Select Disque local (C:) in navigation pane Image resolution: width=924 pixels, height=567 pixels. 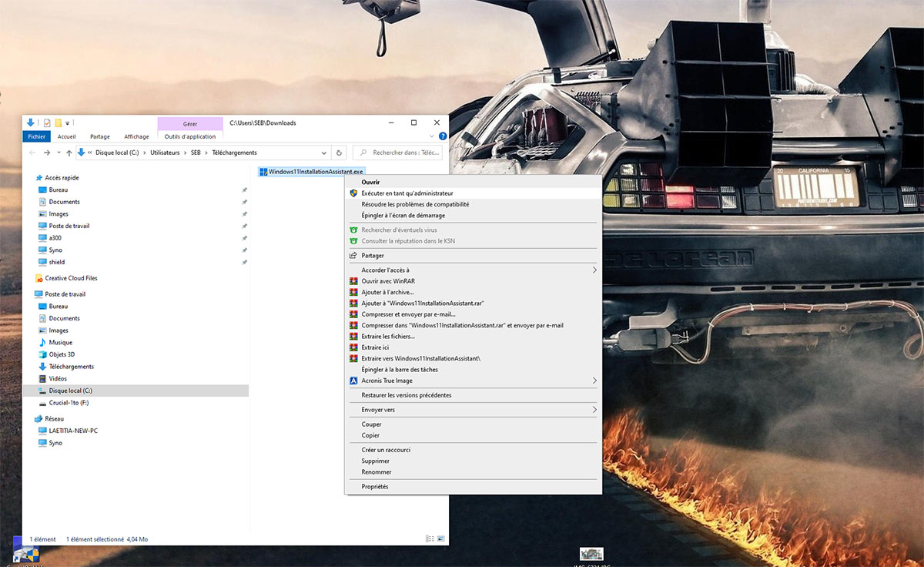tap(70, 391)
